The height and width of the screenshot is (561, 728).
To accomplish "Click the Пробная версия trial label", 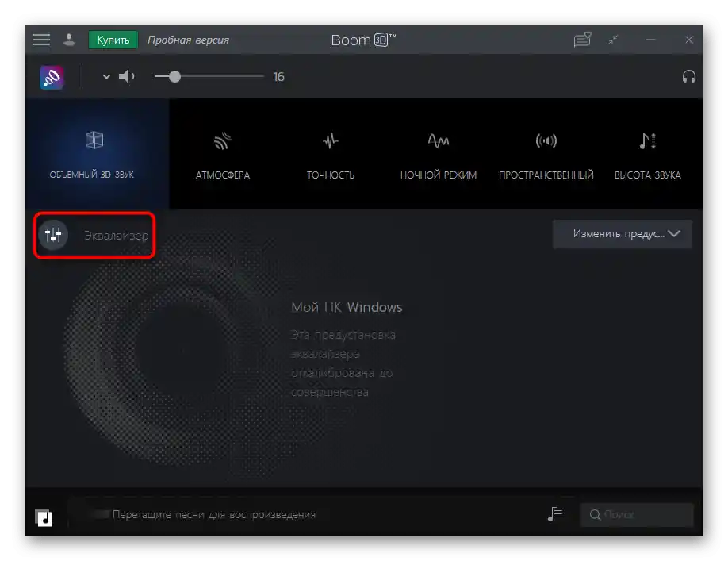I will tap(188, 40).
